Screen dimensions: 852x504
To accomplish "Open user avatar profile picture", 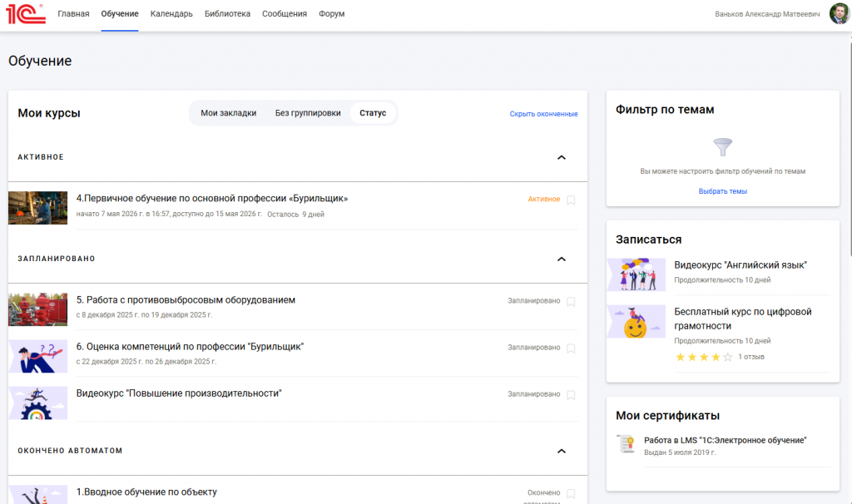I will pyautogui.click(x=839, y=13).
